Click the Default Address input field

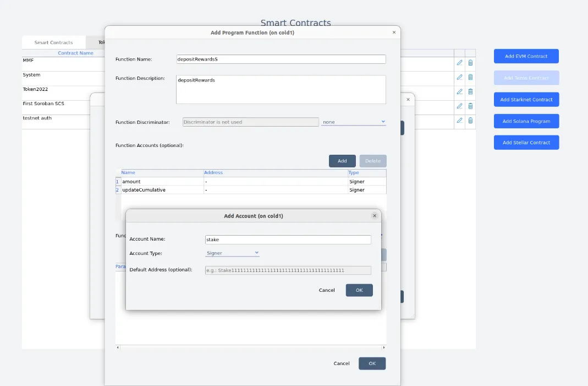(288, 270)
